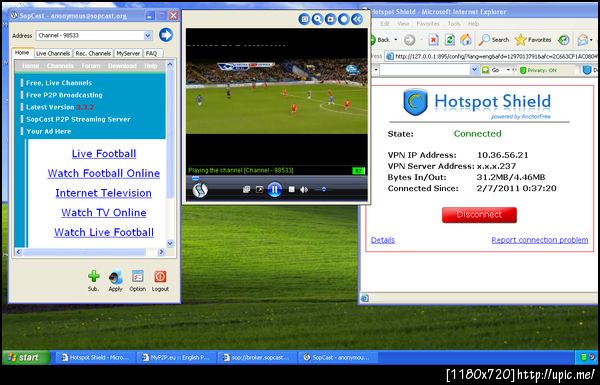This screenshot has height=385, width=600.
Task: Open the Watch Live Football link
Action: [104, 232]
